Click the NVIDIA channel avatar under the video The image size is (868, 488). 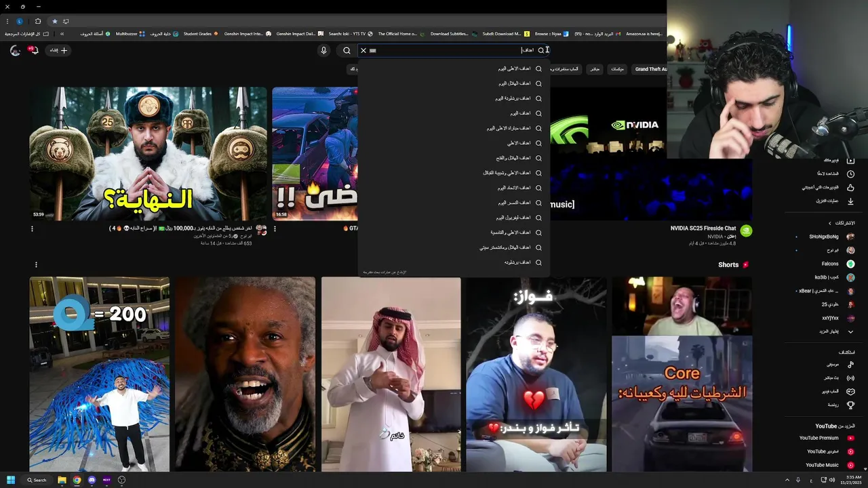pos(746,230)
